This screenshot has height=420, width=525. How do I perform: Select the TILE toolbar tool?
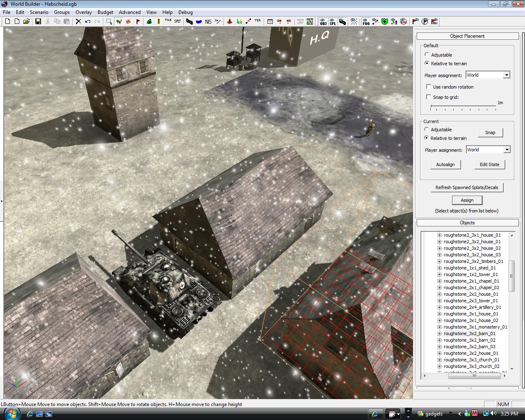pyautogui.click(x=168, y=21)
